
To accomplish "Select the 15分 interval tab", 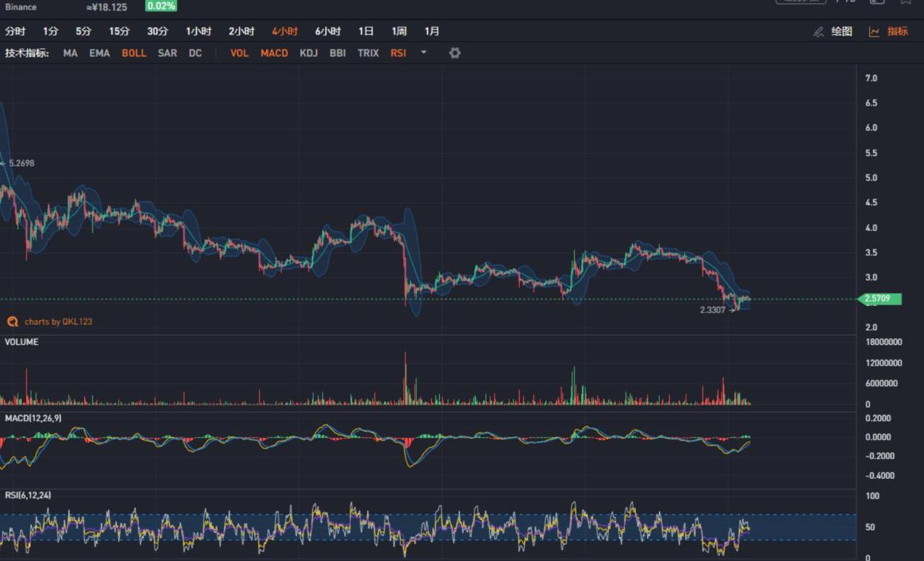I will point(119,31).
